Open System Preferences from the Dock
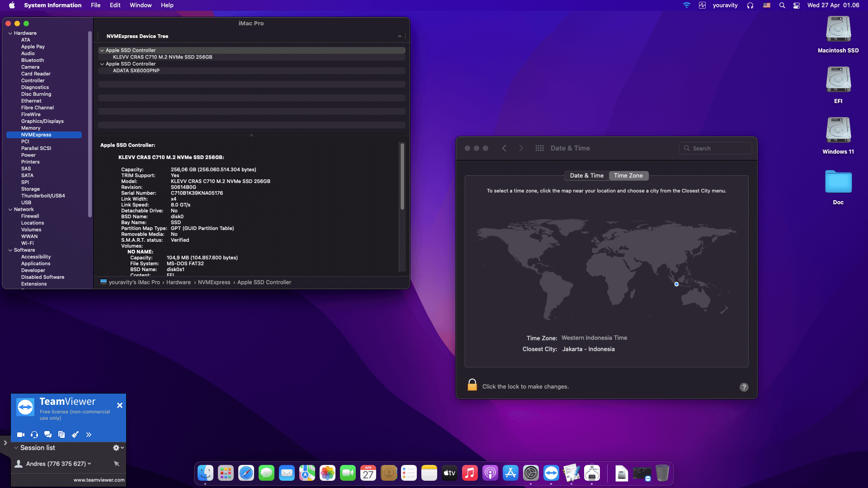This screenshot has height=488, width=868. 531,473
